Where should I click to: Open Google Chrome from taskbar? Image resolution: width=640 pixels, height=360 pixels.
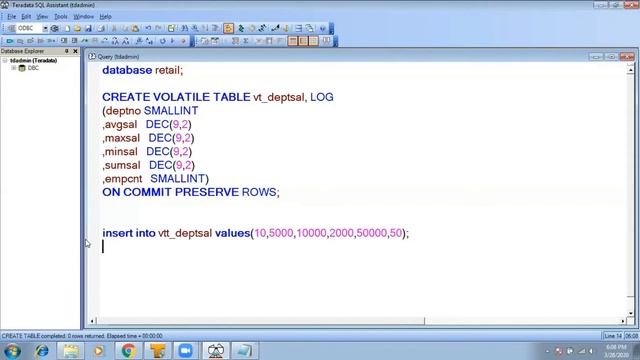(129, 351)
